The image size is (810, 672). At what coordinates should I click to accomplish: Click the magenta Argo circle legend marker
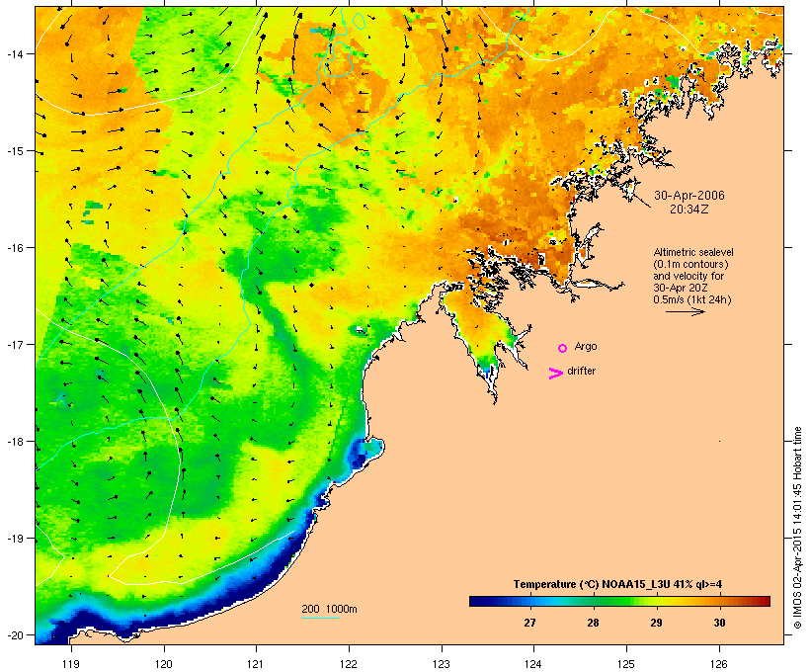tap(563, 348)
